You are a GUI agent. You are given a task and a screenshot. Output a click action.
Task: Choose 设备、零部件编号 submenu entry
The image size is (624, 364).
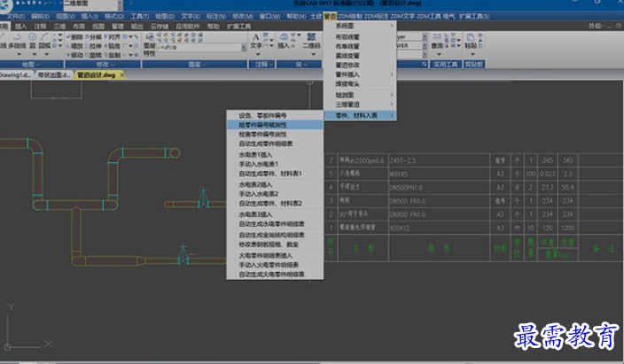pos(275,115)
